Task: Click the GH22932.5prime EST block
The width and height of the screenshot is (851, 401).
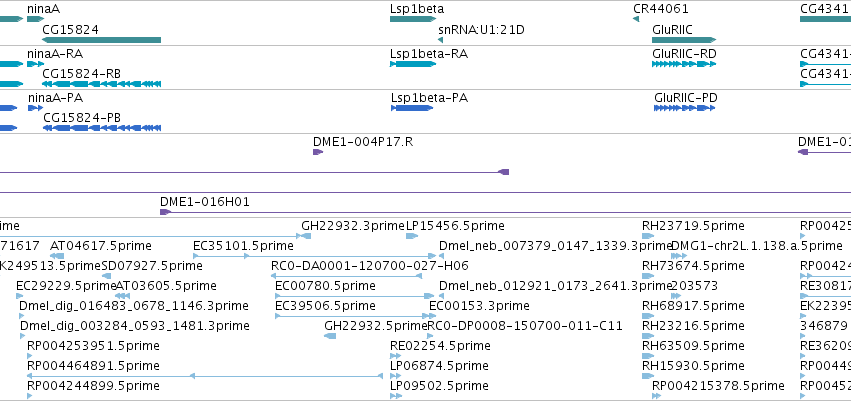Action: click(x=330, y=336)
